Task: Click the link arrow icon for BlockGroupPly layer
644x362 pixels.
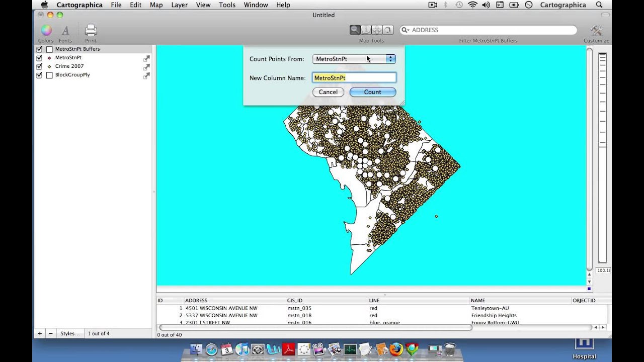Action: coord(146,75)
